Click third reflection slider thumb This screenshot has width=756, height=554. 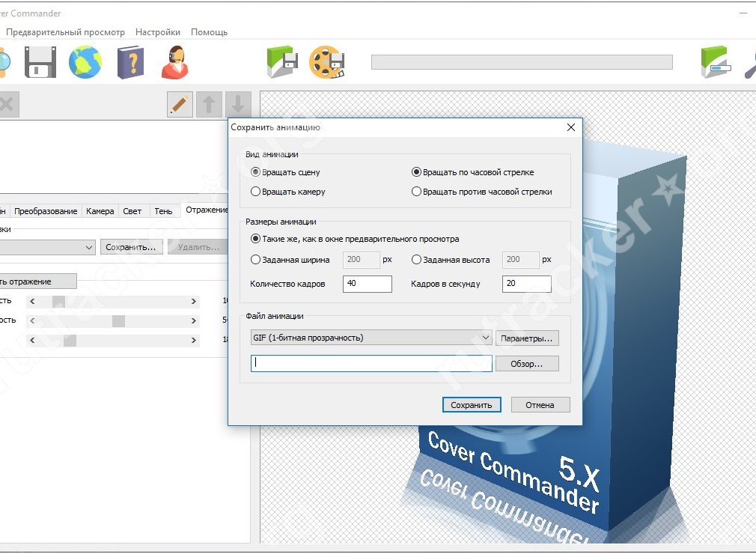[70, 341]
